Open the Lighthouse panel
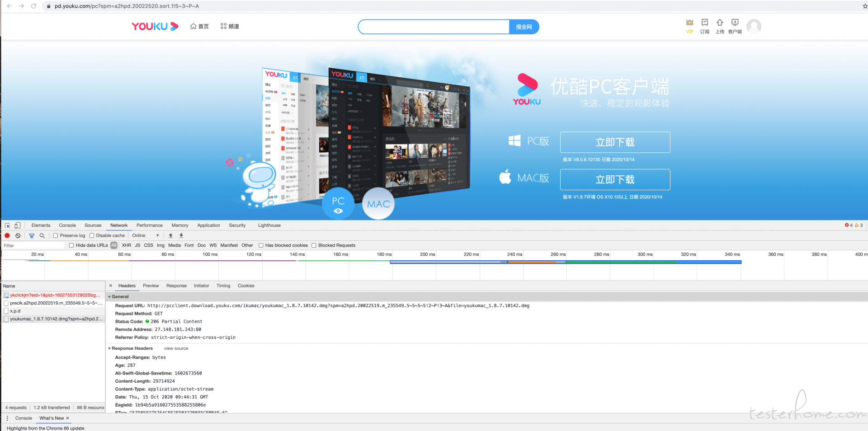Viewport: 868px width, 431px height. coord(269,225)
